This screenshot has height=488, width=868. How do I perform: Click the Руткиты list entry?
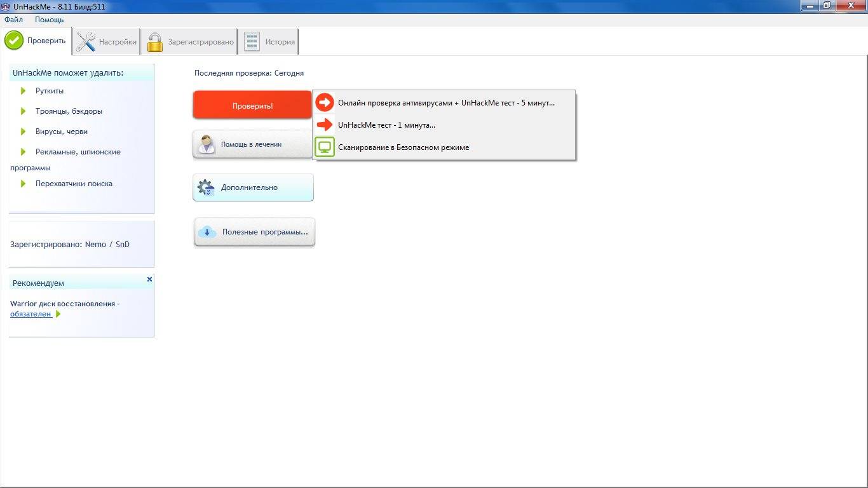pos(50,91)
